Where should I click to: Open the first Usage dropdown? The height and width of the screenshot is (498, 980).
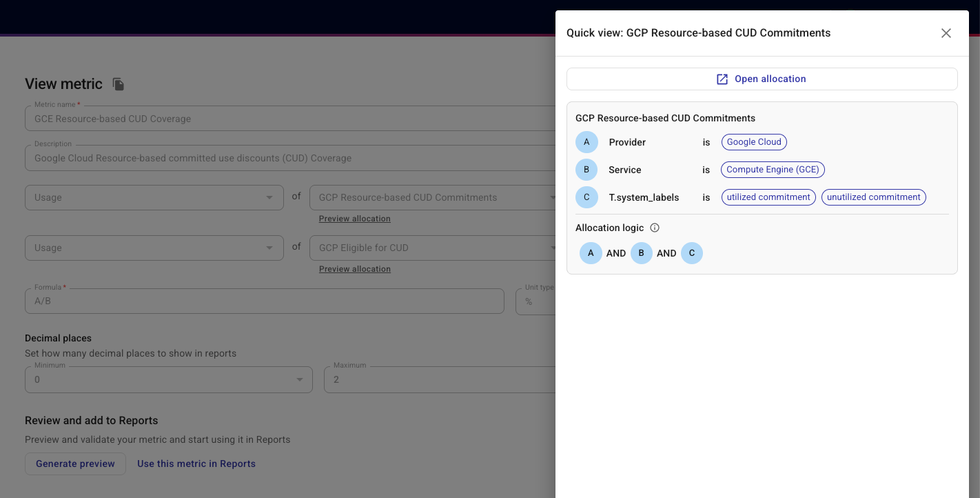(154, 197)
